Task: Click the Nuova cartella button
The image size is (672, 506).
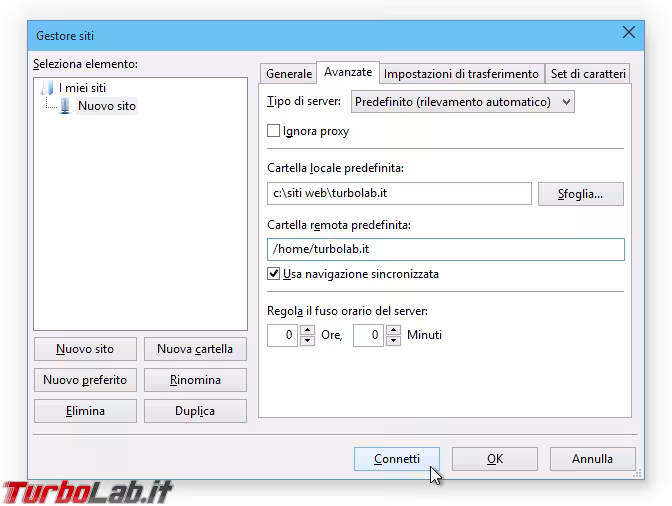Action: tap(195, 349)
